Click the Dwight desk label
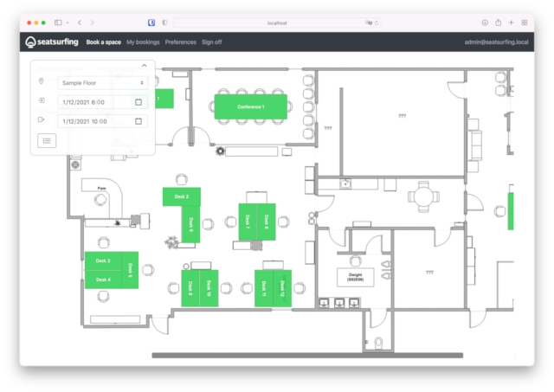The image size is (554, 392). (356, 277)
